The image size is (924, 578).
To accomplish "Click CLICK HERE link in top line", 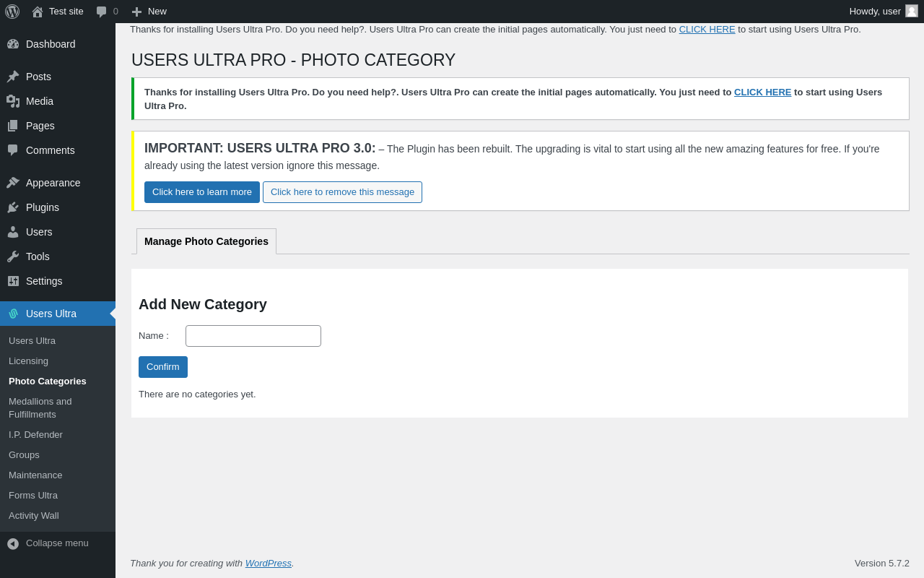I will coord(707,30).
